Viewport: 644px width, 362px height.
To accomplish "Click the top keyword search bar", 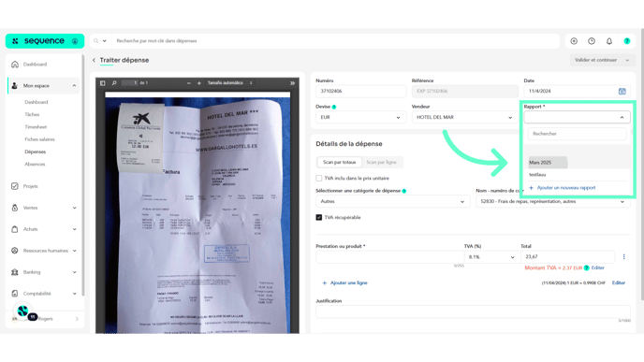I will pos(335,41).
